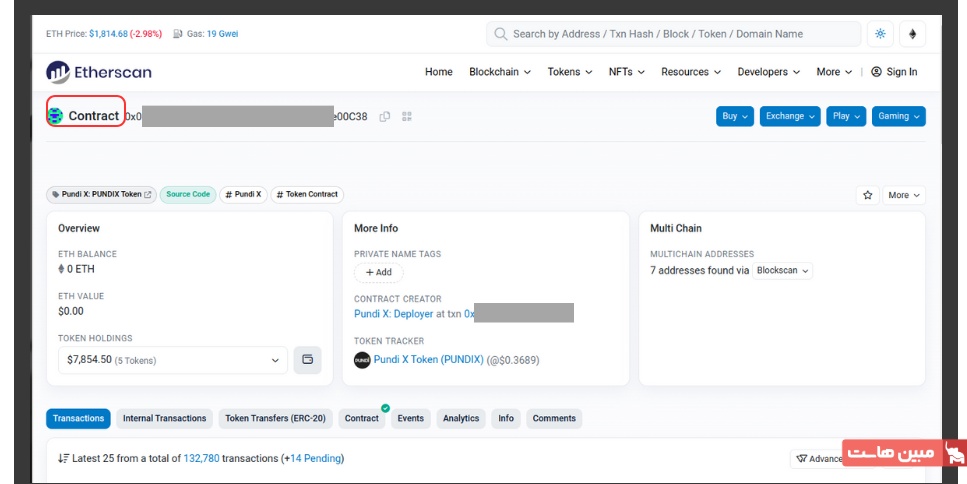The height and width of the screenshot is (484, 967).
Task: Go to the Home page
Action: (x=438, y=72)
